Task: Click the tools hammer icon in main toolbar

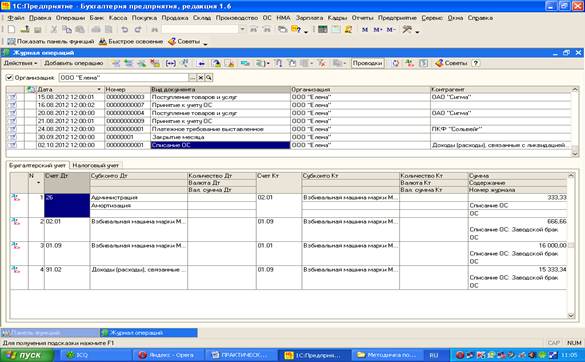Action: [407, 29]
